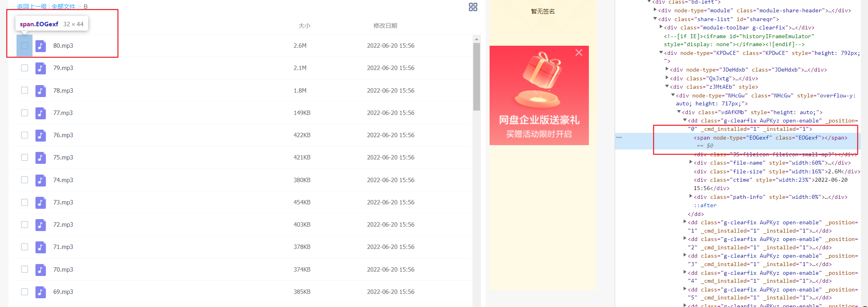
Task: Collapse the vdAfKMb div node
Action: 679,112
